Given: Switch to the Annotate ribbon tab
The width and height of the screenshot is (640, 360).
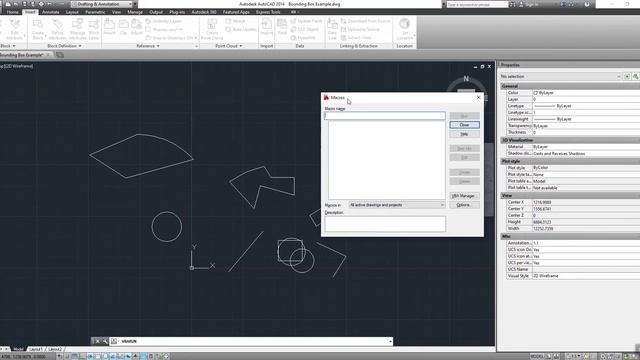Looking at the screenshot, I should coord(51,12).
